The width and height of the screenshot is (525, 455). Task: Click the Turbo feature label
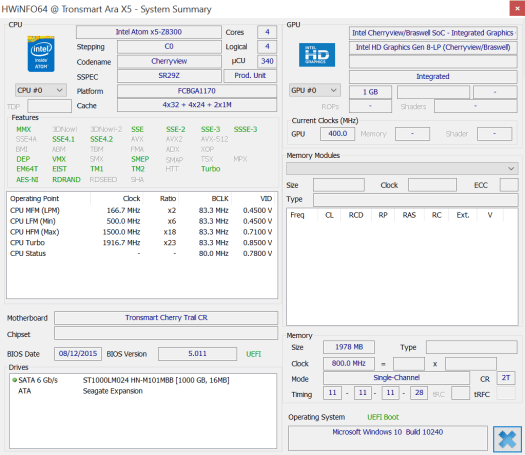point(211,169)
